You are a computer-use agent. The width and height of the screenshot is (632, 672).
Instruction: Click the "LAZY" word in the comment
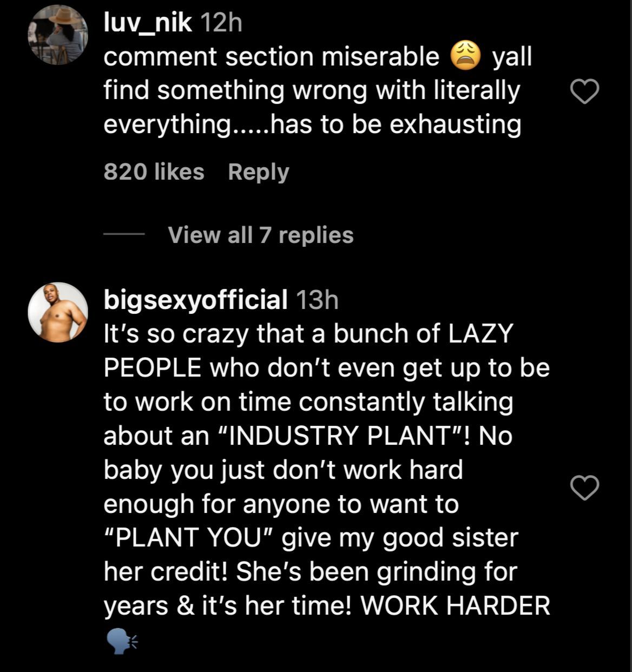pyautogui.click(x=480, y=334)
